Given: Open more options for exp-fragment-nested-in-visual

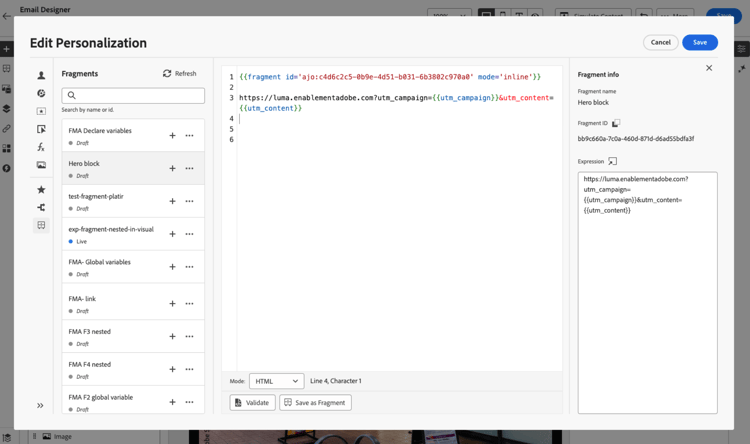Looking at the screenshot, I should [189, 234].
